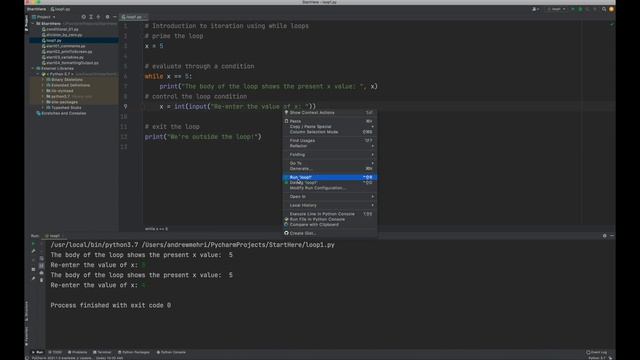The height and width of the screenshot is (360, 640).
Task: Select Column Selection Mode menu entry
Action: point(329,132)
